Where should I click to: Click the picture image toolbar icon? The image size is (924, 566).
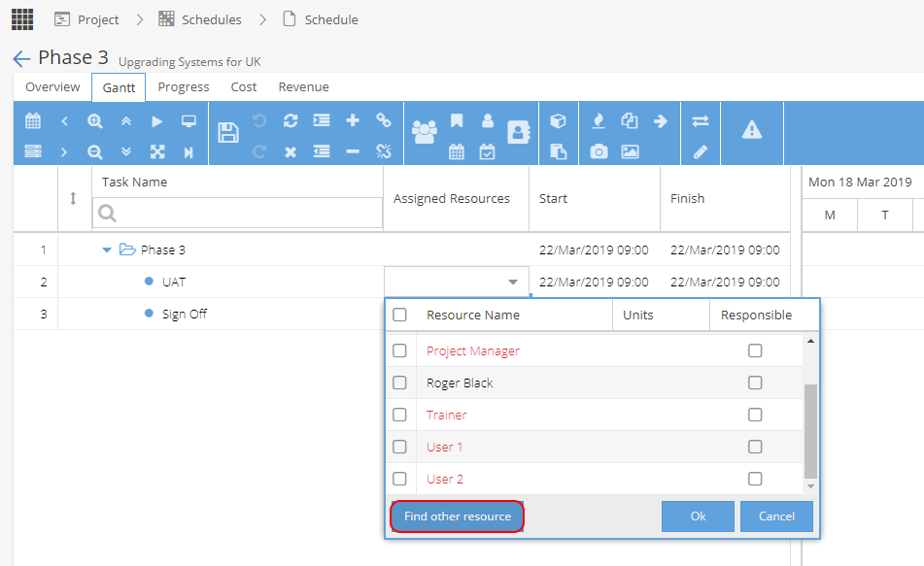[630, 152]
